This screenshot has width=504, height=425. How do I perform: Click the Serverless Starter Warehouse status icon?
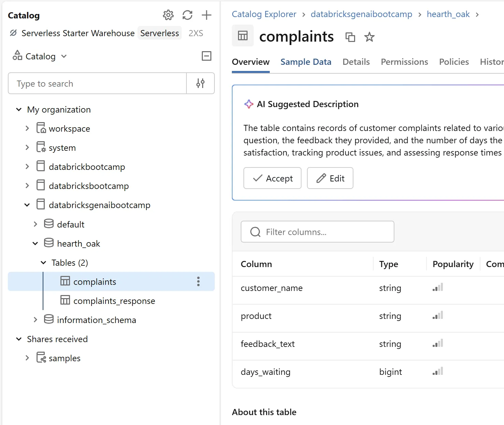click(x=13, y=33)
